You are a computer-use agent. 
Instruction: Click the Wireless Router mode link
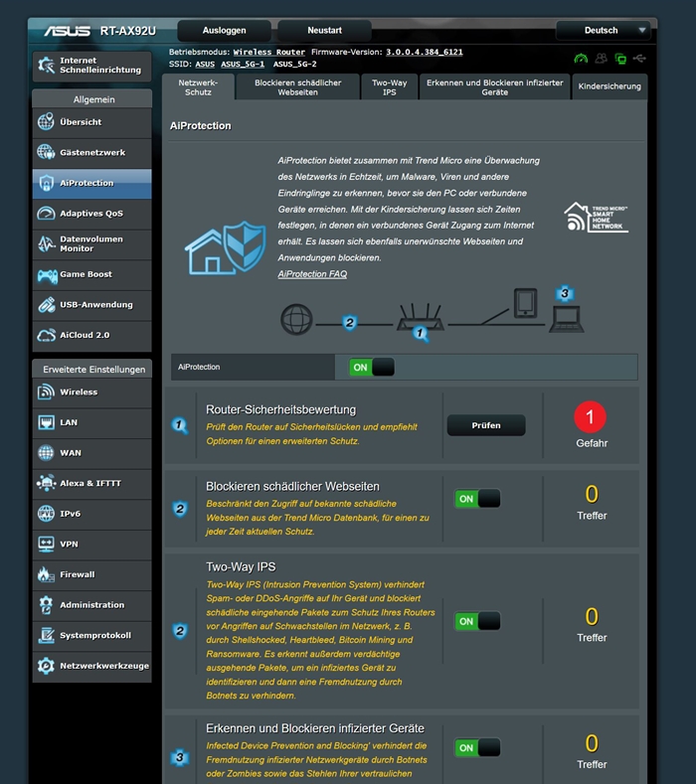click(269, 52)
